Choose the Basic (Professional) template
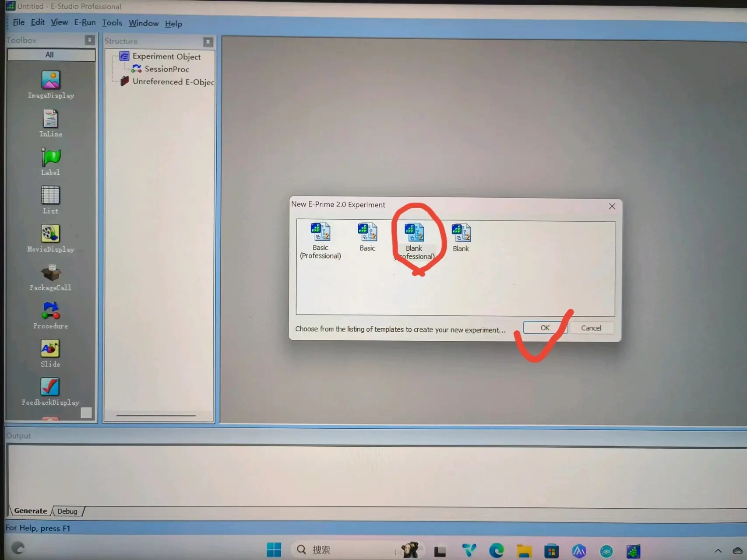This screenshot has height=560, width=747. point(321,241)
